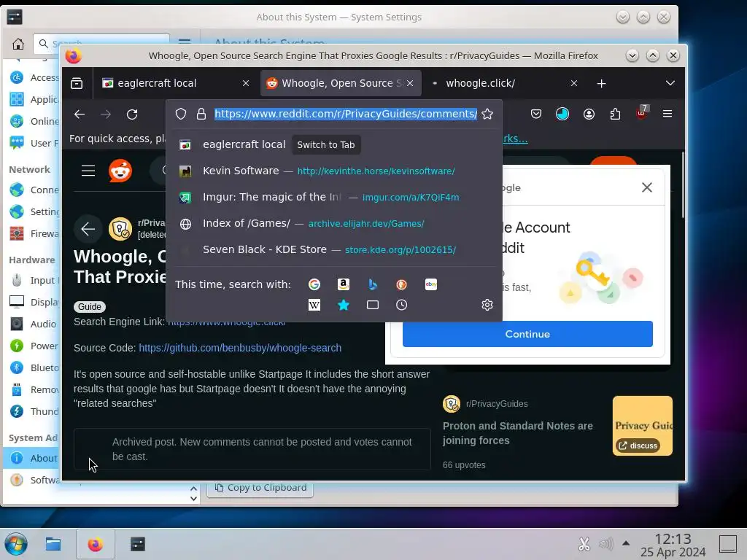Viewport: 747px width, 560px height.
Task: Open the volume tray icon
Action: [x=605, y=543]
